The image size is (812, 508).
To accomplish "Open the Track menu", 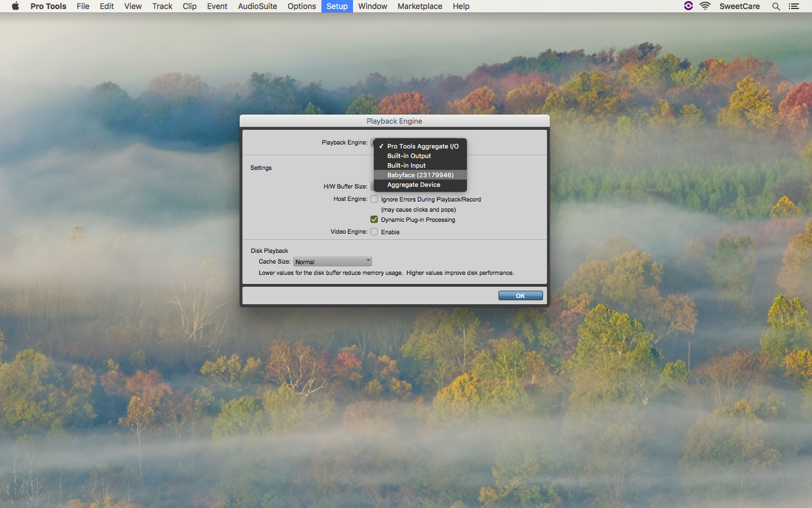I will [162, 6].
